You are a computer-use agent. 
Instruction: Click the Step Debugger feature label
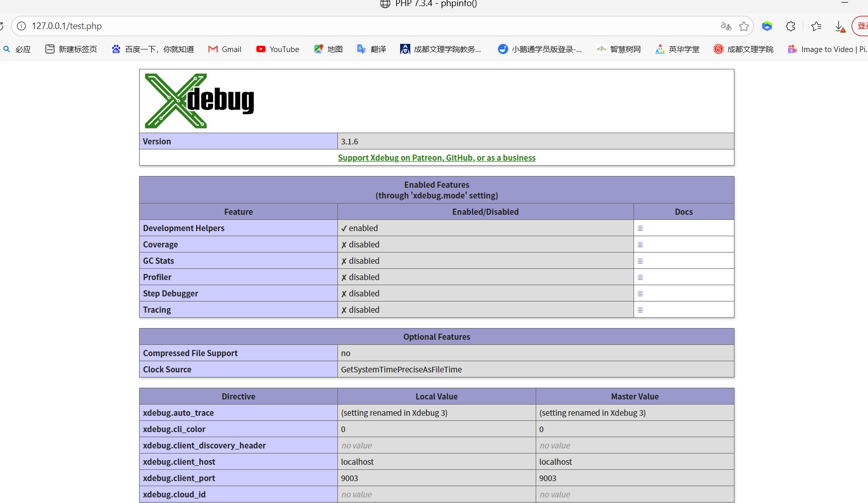(170, 293)
